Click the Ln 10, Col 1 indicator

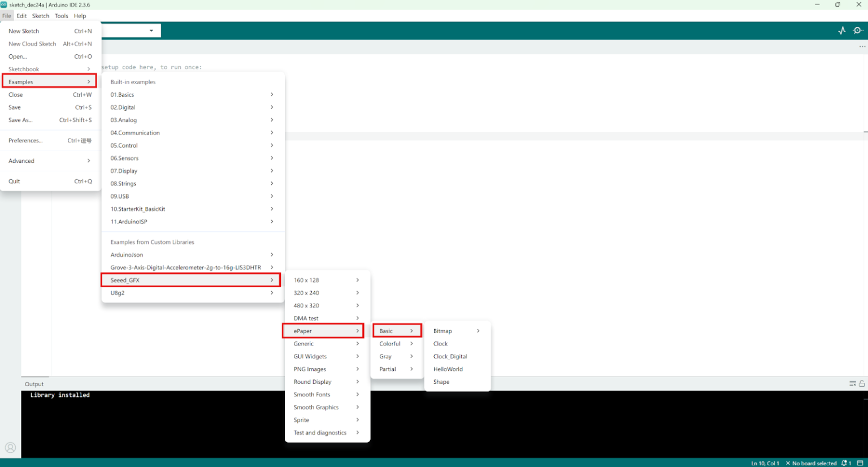click(x=765, y=463)
